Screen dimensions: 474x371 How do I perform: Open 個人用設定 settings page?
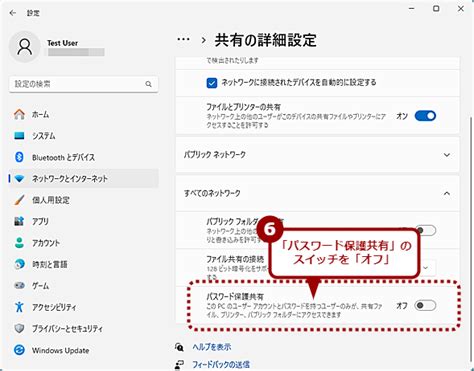pos(84,200)
